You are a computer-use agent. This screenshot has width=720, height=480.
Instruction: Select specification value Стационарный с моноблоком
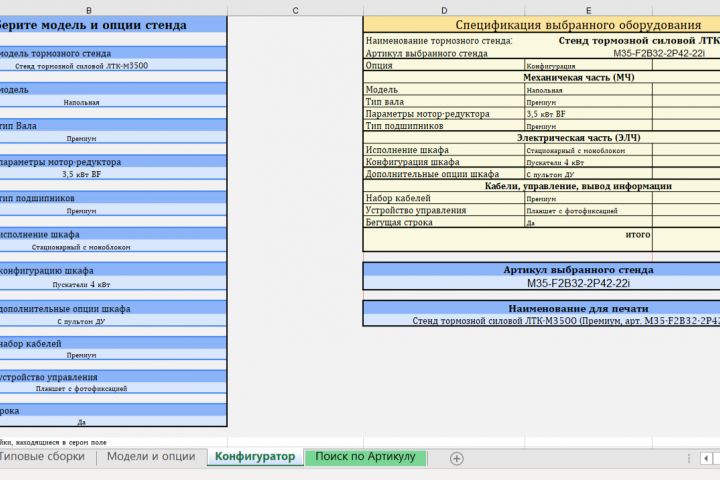(588, 150)
